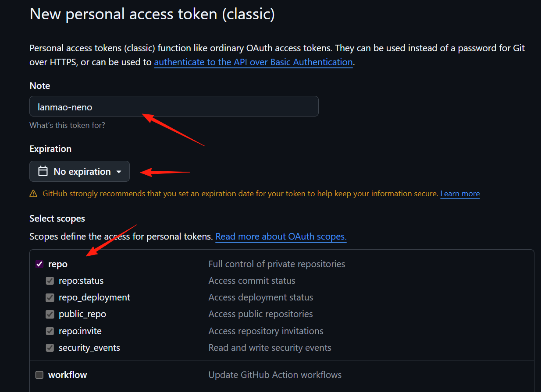Viewport: 541px width, 392px height.
Task: Click the calendar icon in Expiration button
Action: pos(43,171)
